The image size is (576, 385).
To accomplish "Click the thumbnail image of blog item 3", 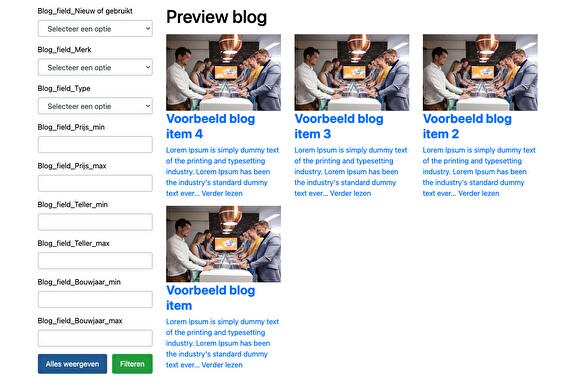I will point(352,72).
